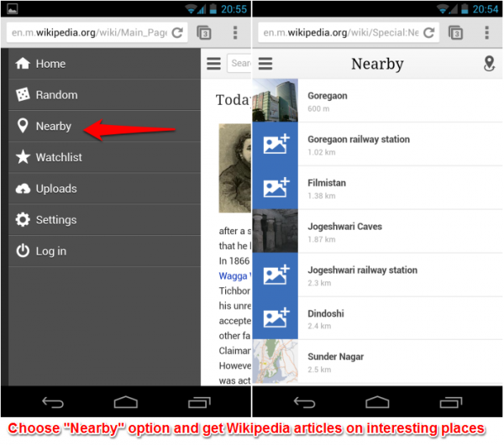Click the Log in power icon
Image resolution: width=504 pixels, height=445 pixels.
(x=23, y=251)
